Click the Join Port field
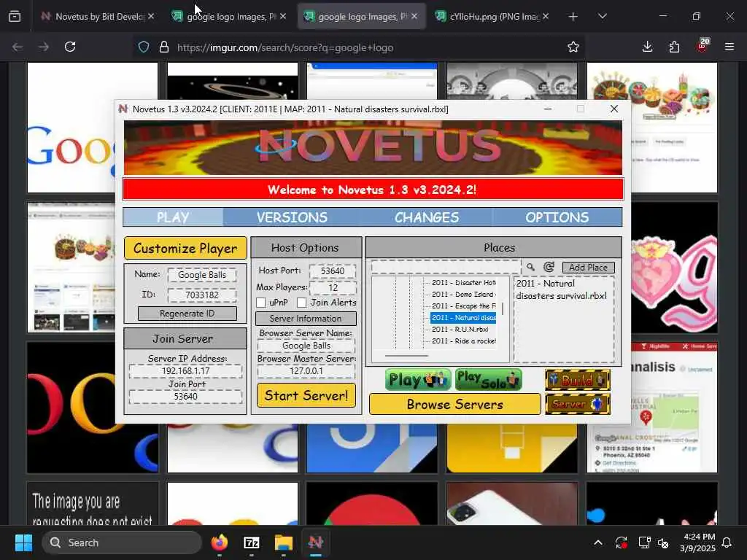Image resolution: width=747 pixels, height=560 pixels. pyautogui.click(x=185, y=396)
